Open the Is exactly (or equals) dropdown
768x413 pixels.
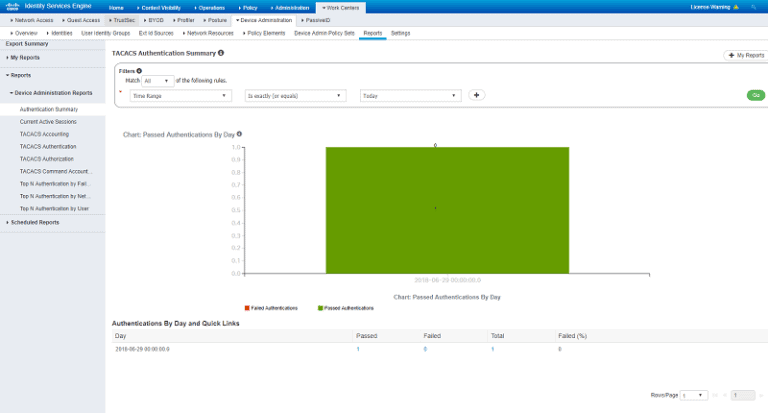coord(295,96)
